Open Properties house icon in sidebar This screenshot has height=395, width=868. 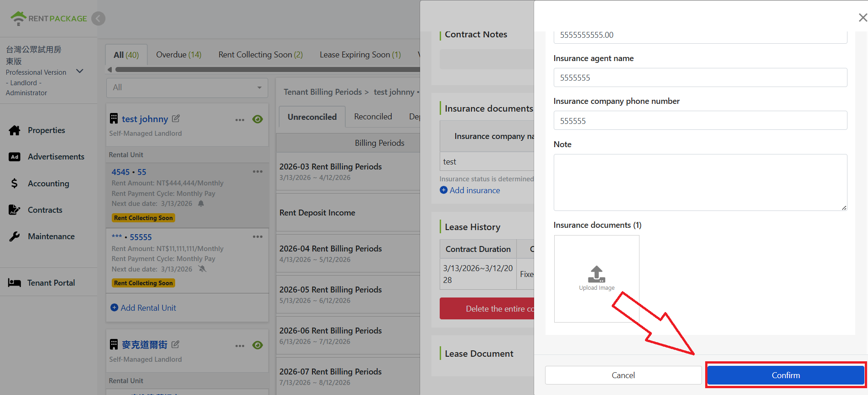point(15,130)
